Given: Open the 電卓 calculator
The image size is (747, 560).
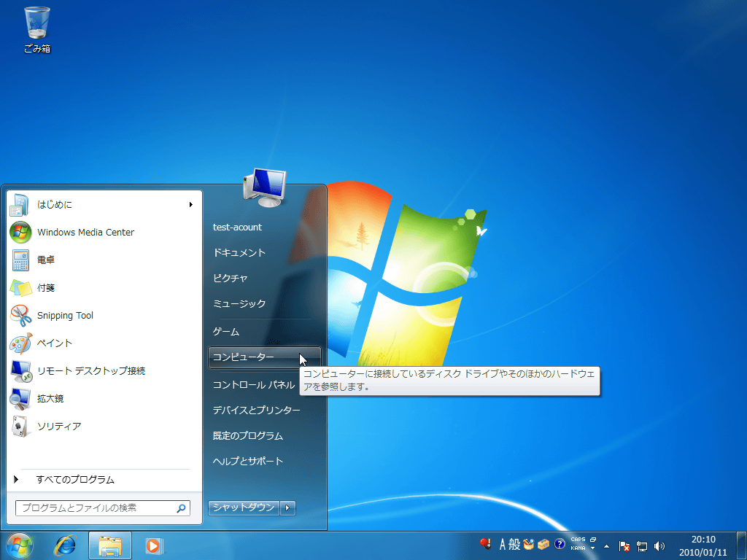Looking at the screenshot, I should 102,260.
